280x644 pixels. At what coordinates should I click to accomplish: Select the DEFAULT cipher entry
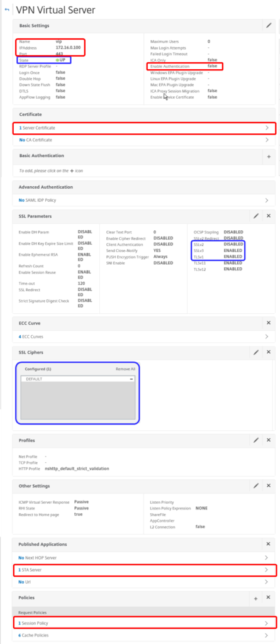[x=78, y=379]
